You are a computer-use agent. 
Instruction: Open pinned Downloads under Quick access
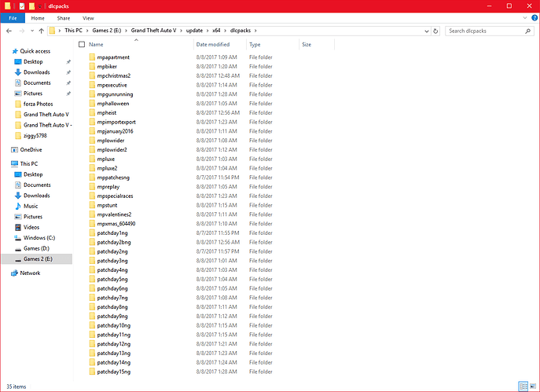click(x=36, y=72)
